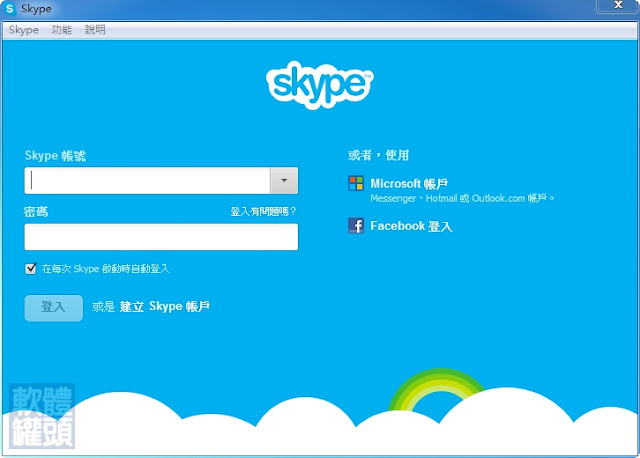Viewport: 640px width, 458px height.
Task: Focus the 密碼 password field
Action: (x=161, y=237)
